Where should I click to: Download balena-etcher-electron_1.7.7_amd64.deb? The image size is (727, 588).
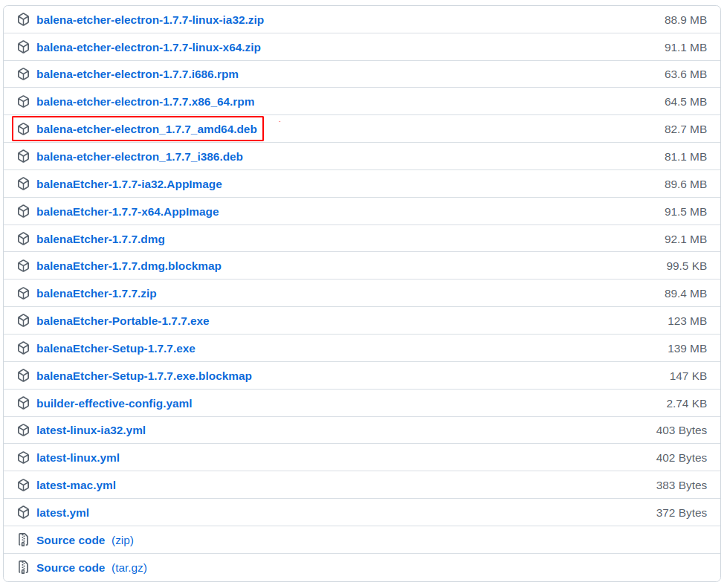pos(146,129)
